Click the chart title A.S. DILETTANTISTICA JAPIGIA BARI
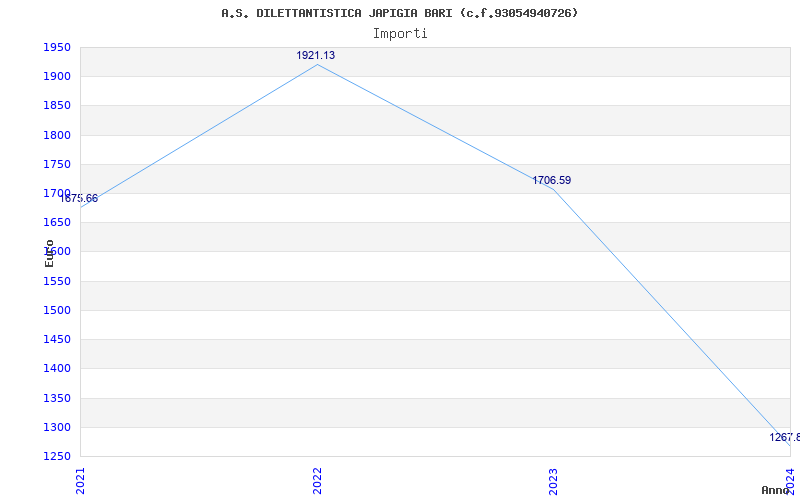Viewport: 800px width, 500px height. (x=399, y=13)
